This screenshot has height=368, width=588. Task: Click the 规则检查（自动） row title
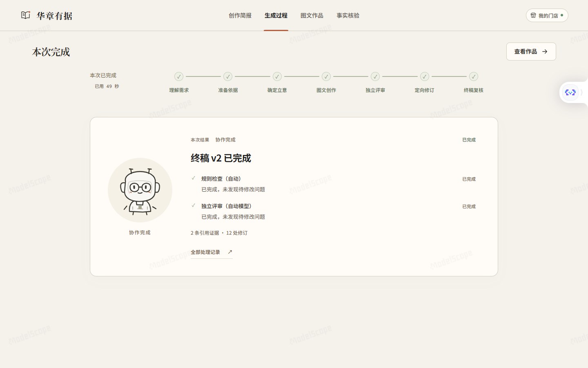pos(222,179)
